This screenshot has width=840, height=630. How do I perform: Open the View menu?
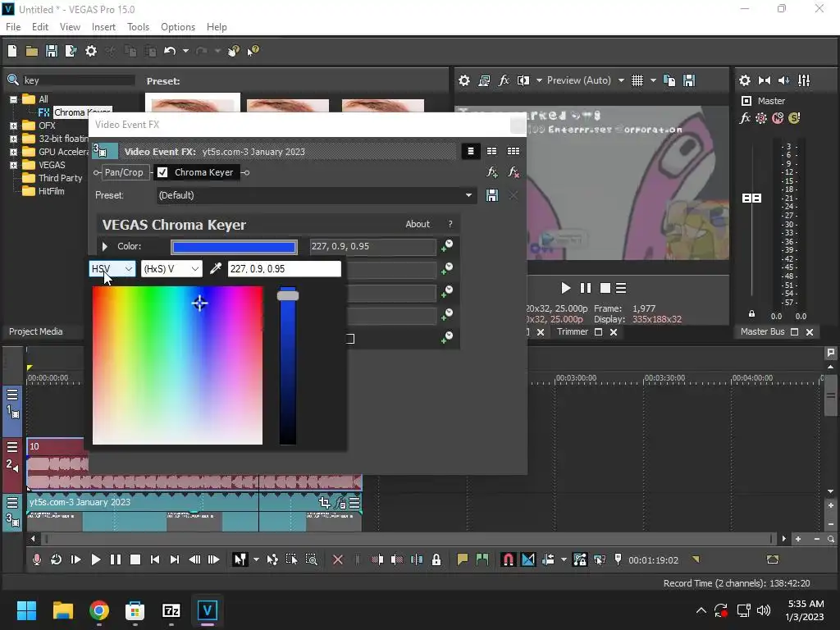(x=70, y=27)
